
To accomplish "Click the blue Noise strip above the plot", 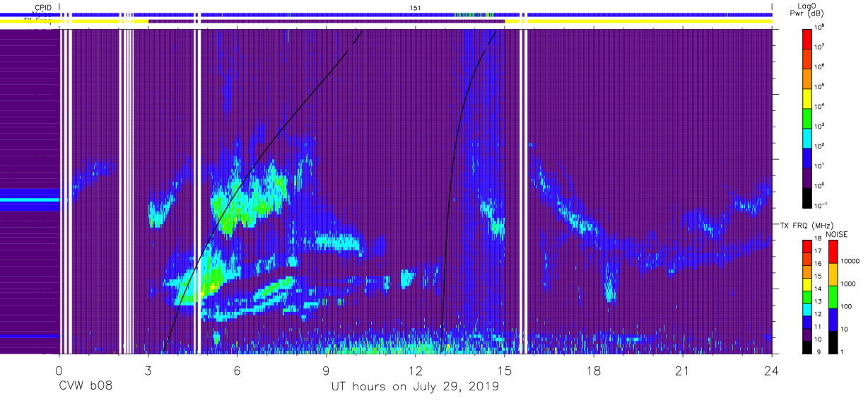I will click(x=416, y=14).
